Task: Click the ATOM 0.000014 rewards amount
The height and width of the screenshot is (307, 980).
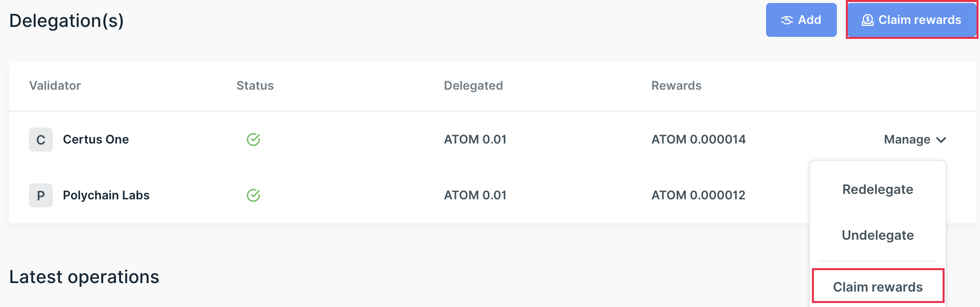Action: tap(698, 140)
